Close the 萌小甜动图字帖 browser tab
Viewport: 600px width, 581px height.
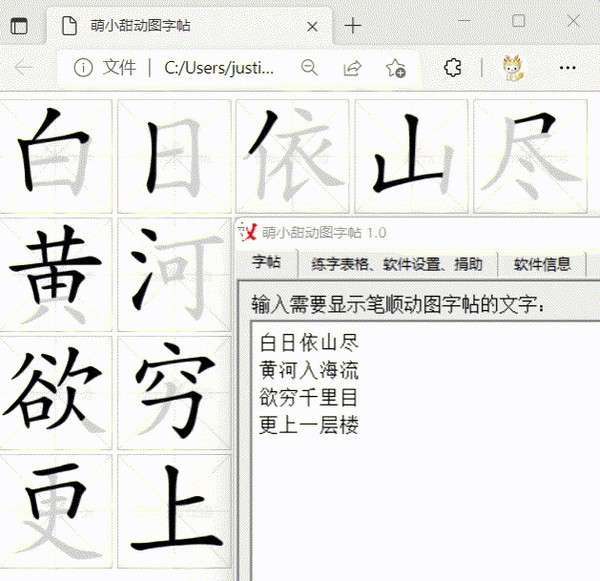click(x=312, y=27)
